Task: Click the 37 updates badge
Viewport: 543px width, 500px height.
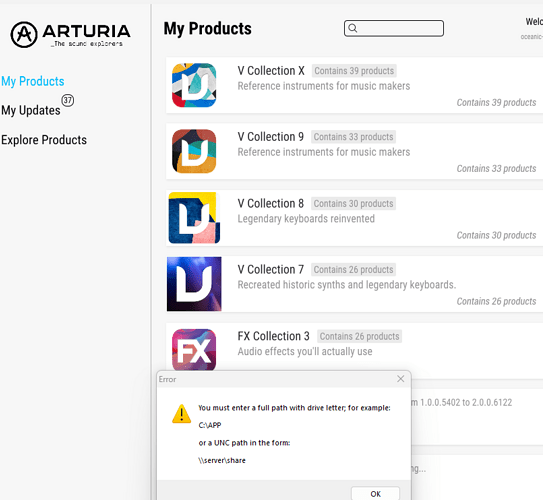Action: (x=68, y=100)
